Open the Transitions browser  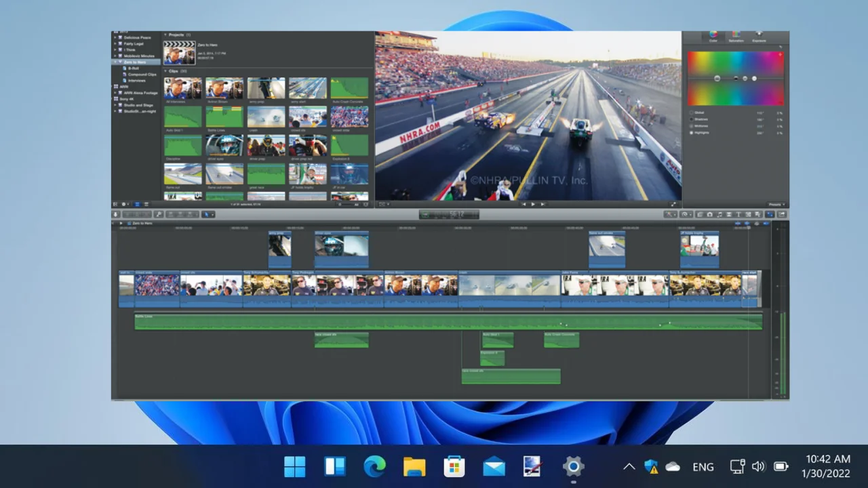click(x=729, y=214)
